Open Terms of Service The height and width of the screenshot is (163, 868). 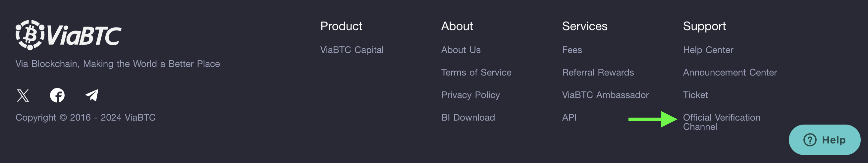[476, 73]
